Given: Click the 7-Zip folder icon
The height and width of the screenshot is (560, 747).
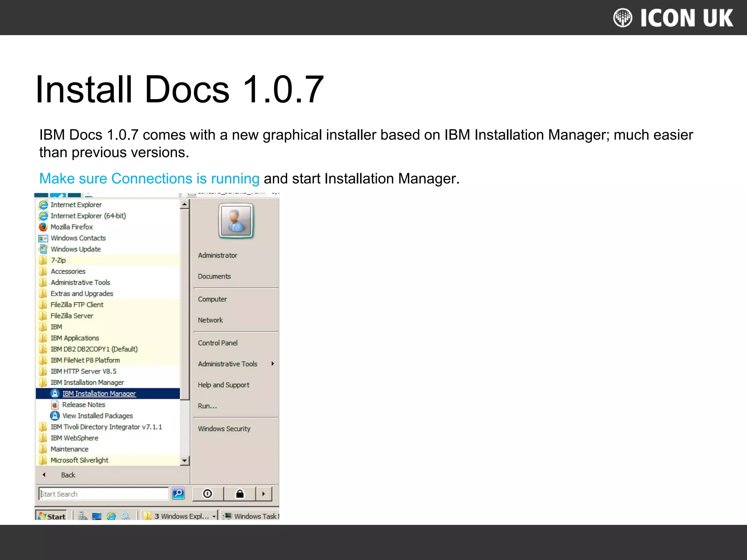Looking at the screenshot, I should click(x=43, y=260).
